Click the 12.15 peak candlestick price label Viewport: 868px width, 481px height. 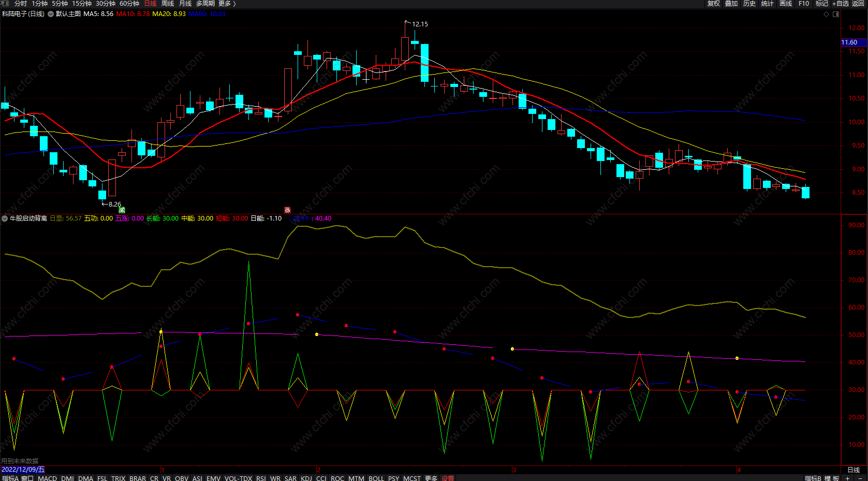[x=420, y=24]
